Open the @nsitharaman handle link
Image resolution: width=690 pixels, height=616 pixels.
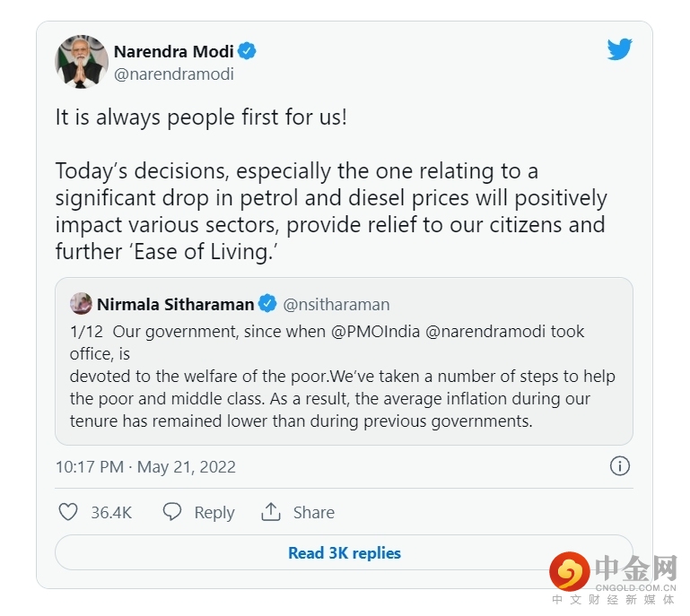click(x=336, y=304)
